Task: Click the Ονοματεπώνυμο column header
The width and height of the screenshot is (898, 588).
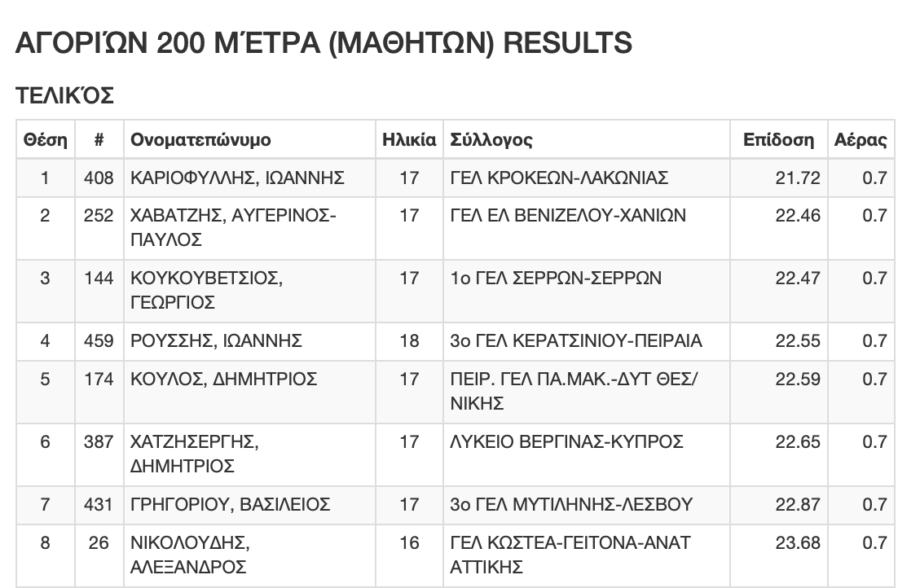Action: click(x=200, y=140)
